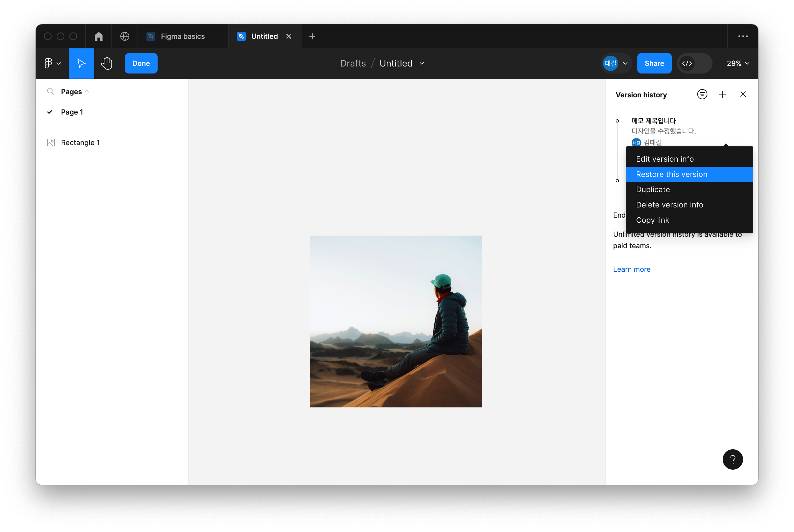Select Duplicate from context menu
Viewport: 794px width, 532px height.
[x=653, y=190]
